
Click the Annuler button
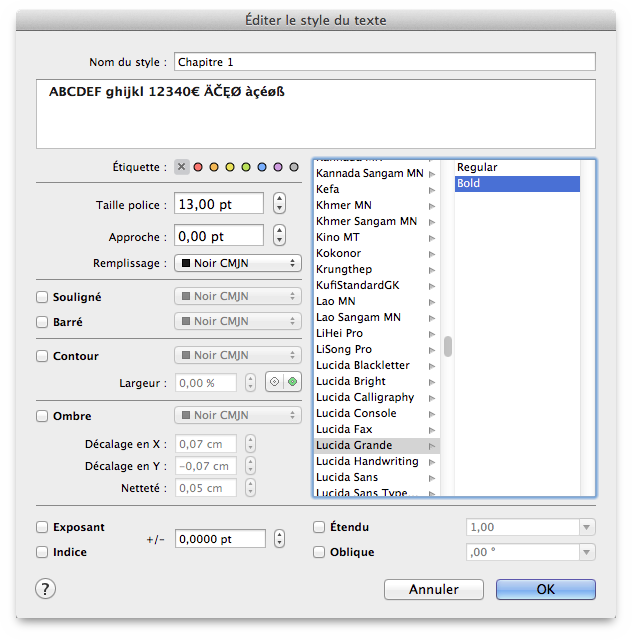point(433,589)
